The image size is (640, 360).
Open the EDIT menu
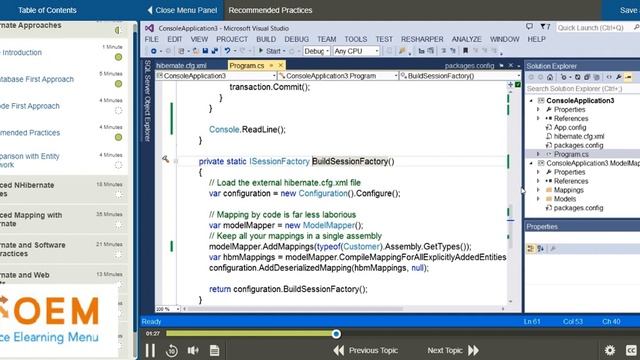[174, 39]
